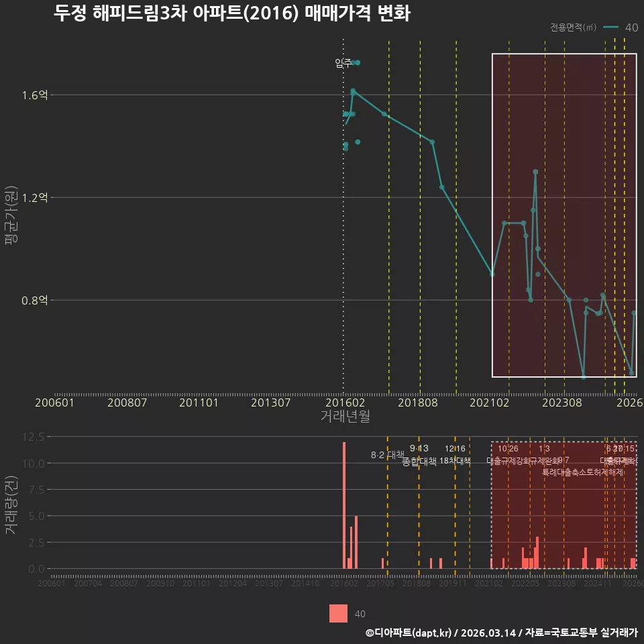
Task: Click the 200910 label under the volume chart
Action: point(160,583)
